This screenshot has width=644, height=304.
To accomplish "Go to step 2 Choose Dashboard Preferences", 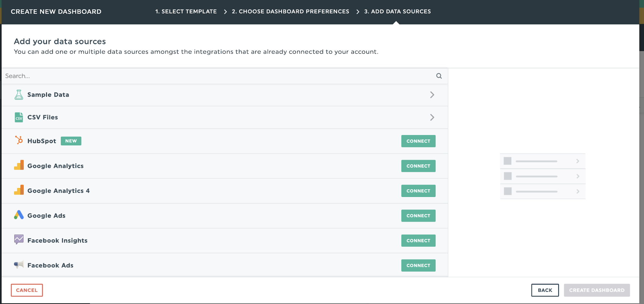I will click(290, 12).
